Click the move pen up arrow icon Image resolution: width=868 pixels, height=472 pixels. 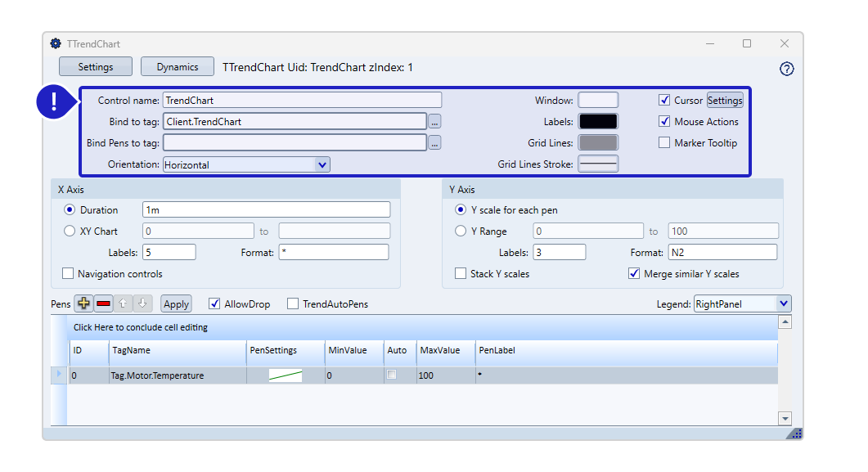pyautogui.click(x=123, y=303)
